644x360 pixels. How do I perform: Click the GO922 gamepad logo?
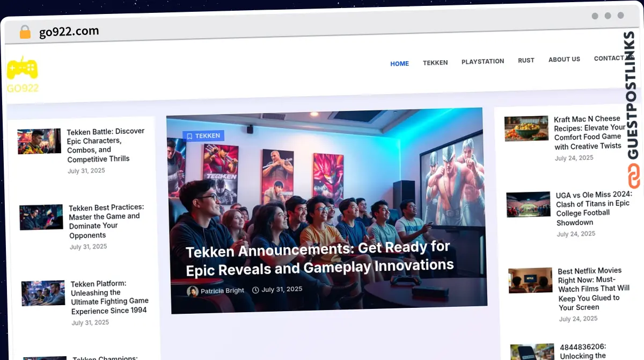pos(22,74)
